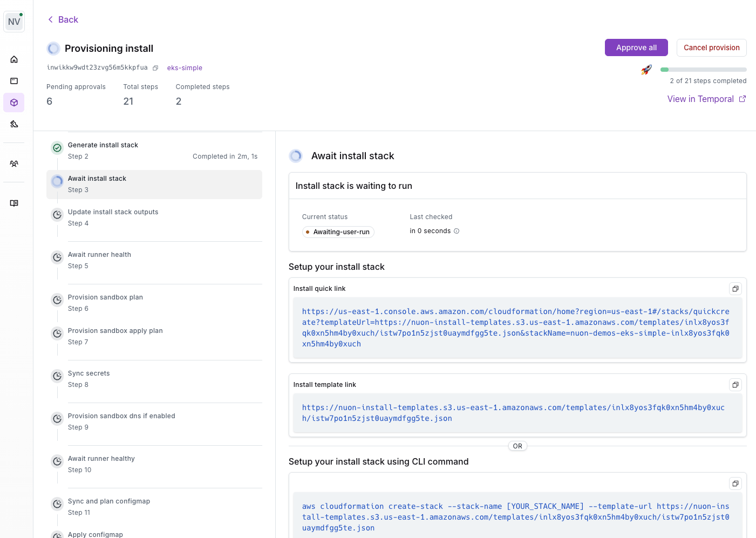Copy the install template link

[735, 385]
